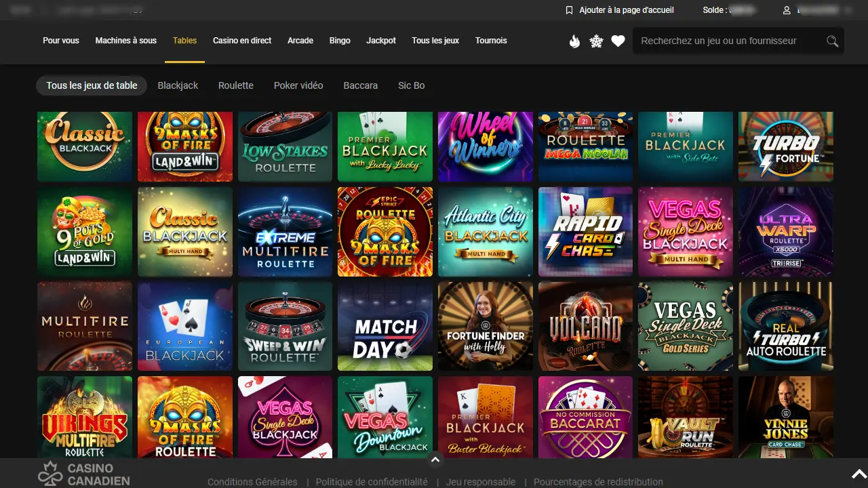Open Match Day game
This screenshot has height=488, width=868.
385,327
